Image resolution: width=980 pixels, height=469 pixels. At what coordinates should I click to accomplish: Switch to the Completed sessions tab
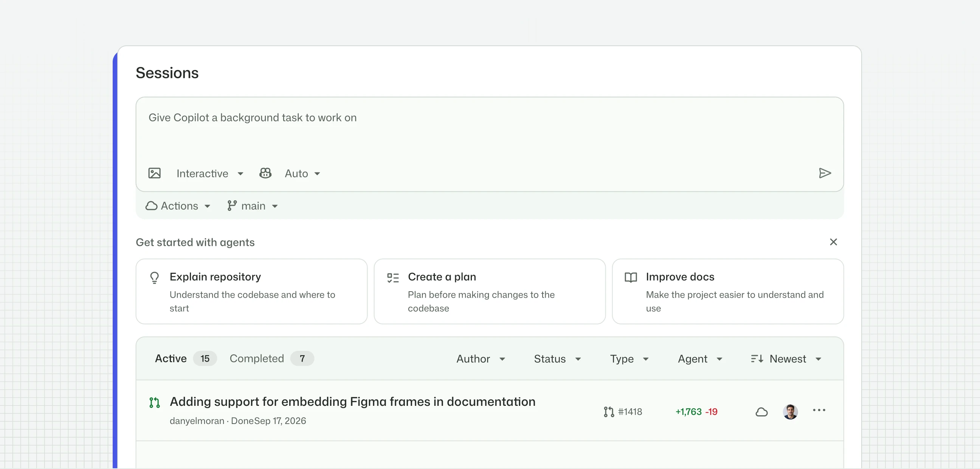271,359
